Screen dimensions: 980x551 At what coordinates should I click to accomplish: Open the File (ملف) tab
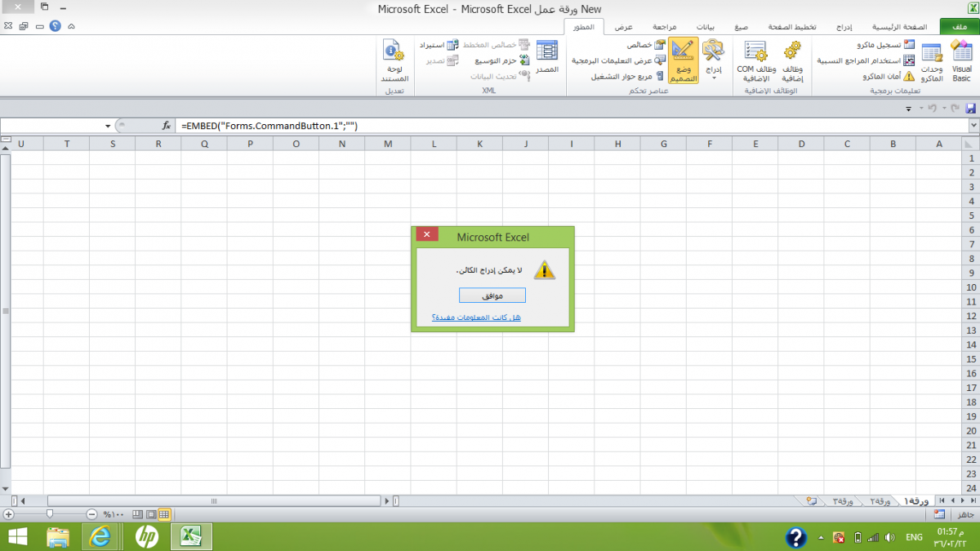pos(959,27)
